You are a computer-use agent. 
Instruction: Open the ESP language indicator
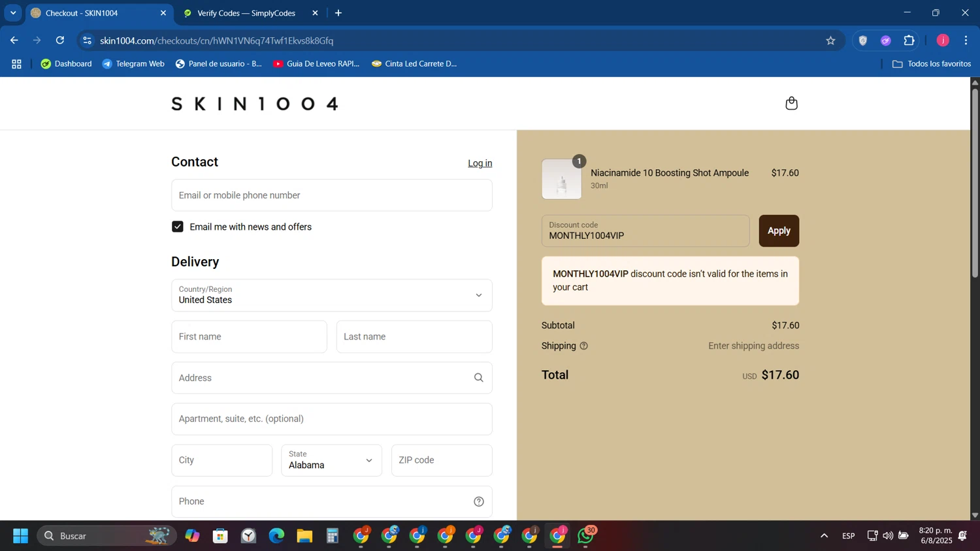click(848, 536)
